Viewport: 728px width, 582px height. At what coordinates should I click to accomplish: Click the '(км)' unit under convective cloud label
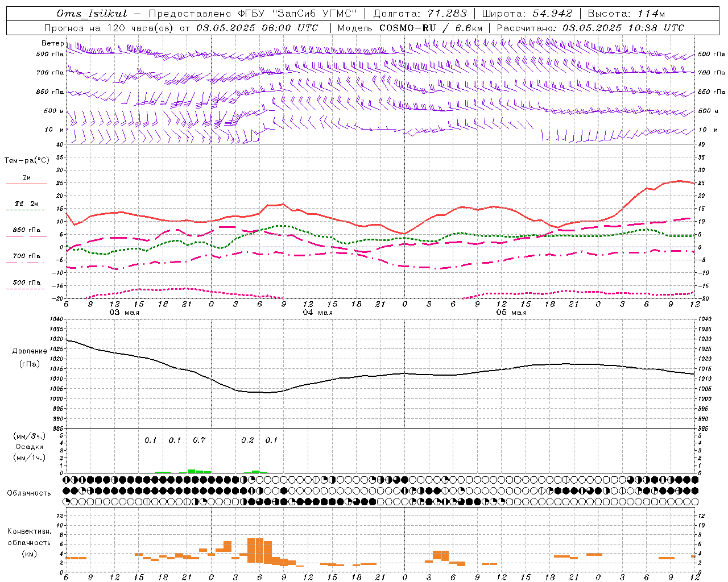[30, 554]
